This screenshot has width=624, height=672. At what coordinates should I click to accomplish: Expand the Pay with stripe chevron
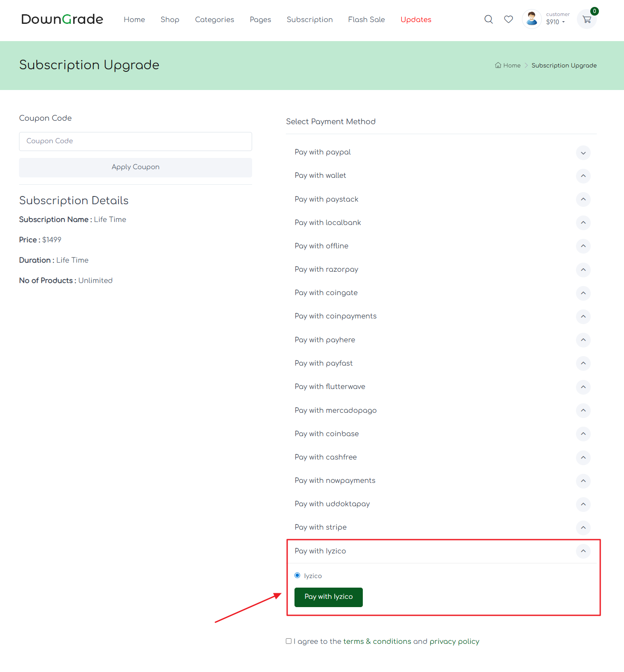click(583, 527)
